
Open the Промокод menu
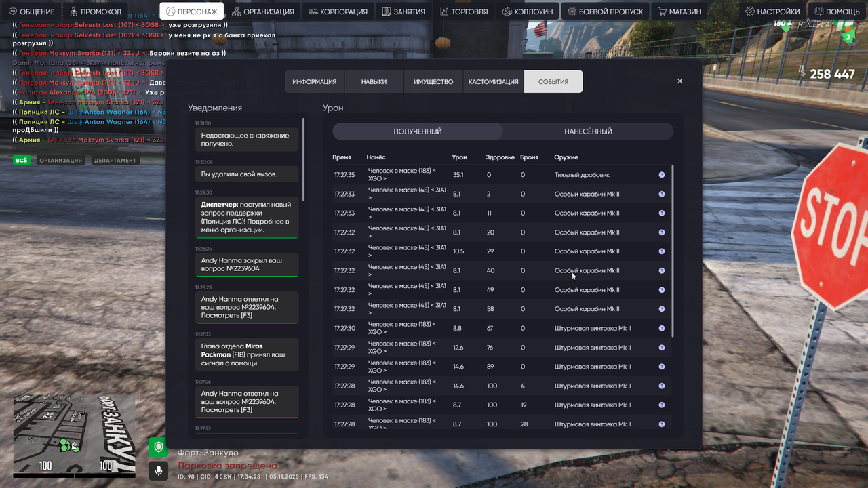pyautogui.click(x=96, y=12)
